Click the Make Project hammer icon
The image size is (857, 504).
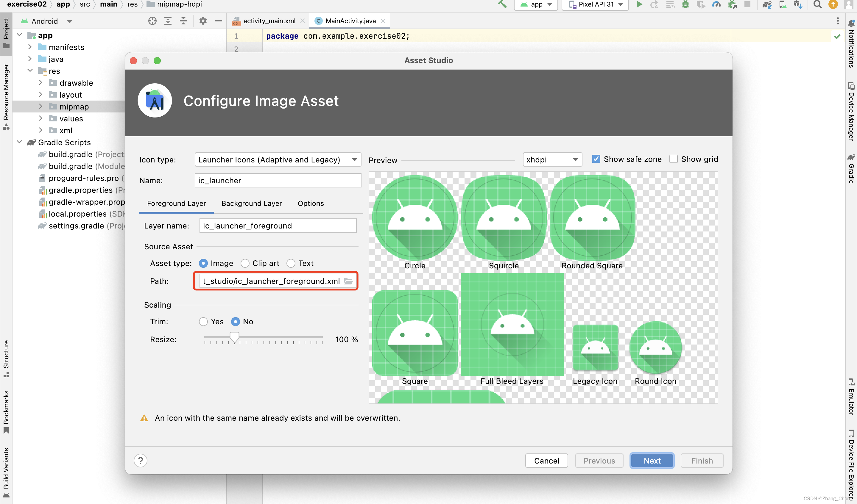pyautogui.click(x=503, y=4)
